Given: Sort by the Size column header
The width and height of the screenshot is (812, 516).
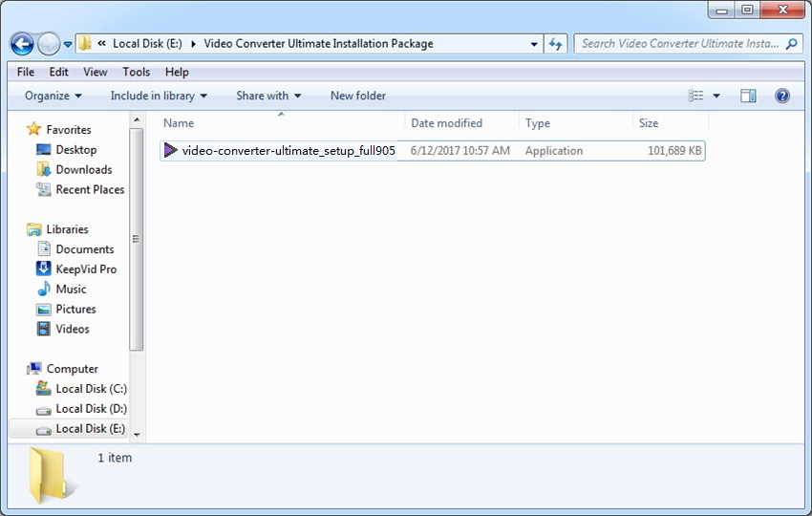Looking at the screenshot, I should tap(649, 123).
